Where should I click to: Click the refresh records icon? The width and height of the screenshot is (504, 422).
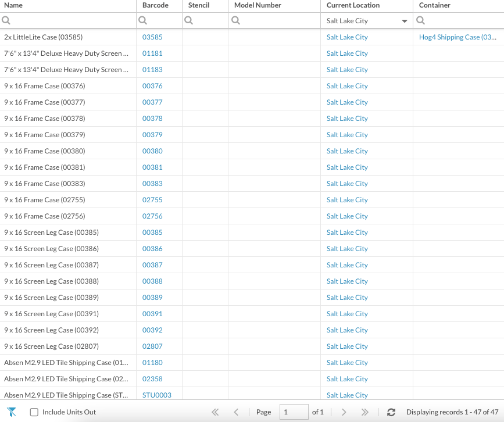[x=391, y=412]
